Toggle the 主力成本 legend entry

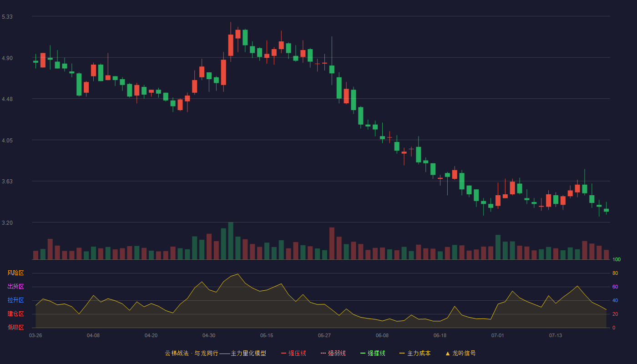coord(415,353)
